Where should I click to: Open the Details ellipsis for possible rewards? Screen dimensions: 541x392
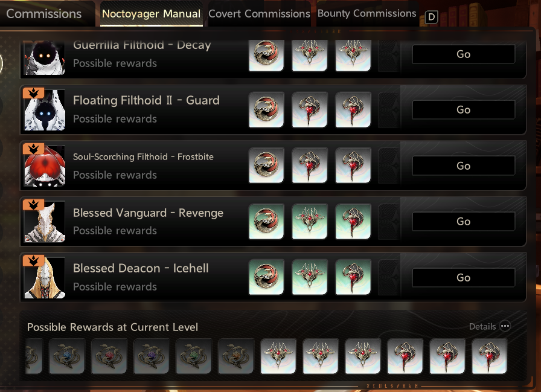pos(505,326)
